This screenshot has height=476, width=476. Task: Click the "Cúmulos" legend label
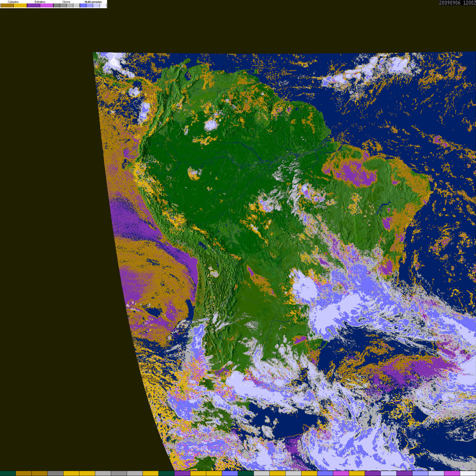click(x=13, y=2)
